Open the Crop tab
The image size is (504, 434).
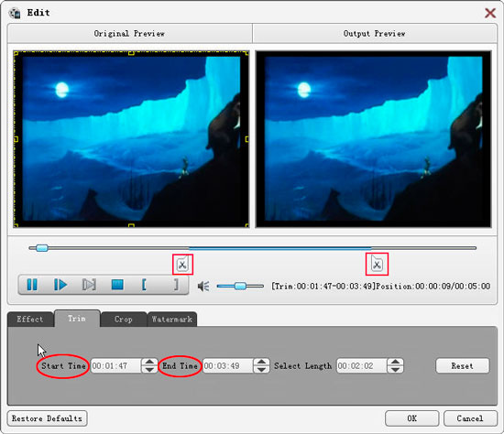[124, 319]
